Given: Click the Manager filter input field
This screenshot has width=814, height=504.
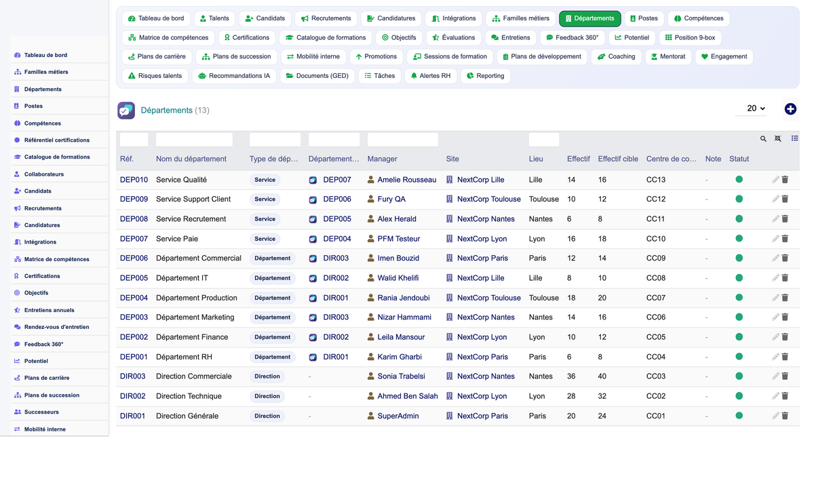Looking at the screenshot, I should click(x=403, y=140).
